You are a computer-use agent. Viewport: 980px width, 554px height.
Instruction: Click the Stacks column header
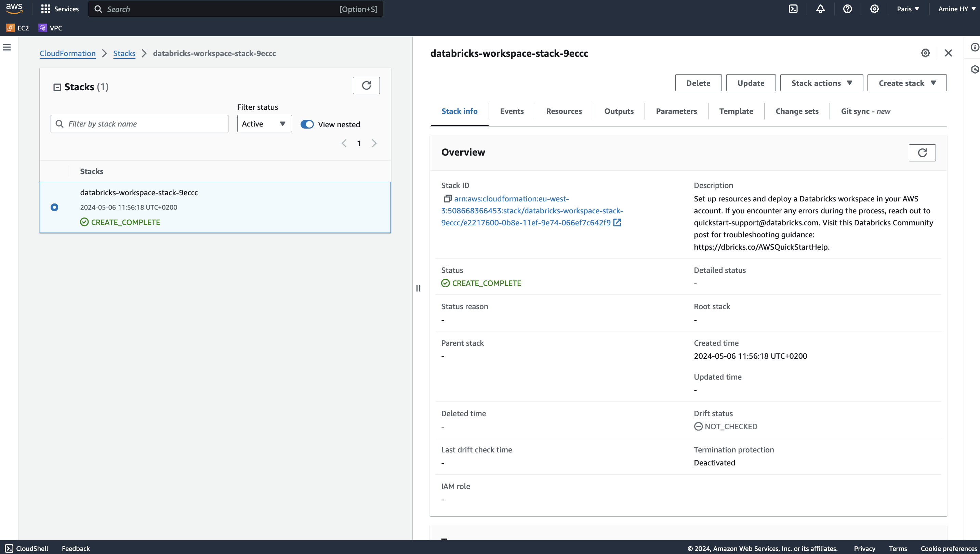(x=92, y=171)
